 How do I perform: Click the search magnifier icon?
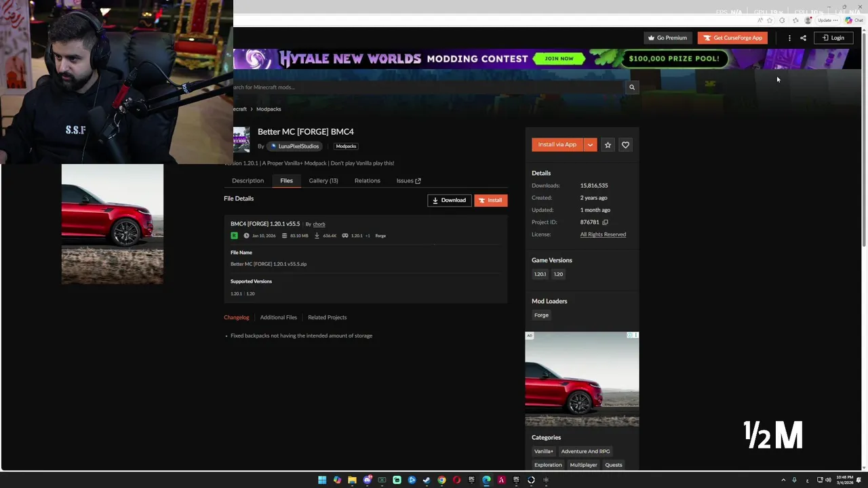(x=631, y=87)
